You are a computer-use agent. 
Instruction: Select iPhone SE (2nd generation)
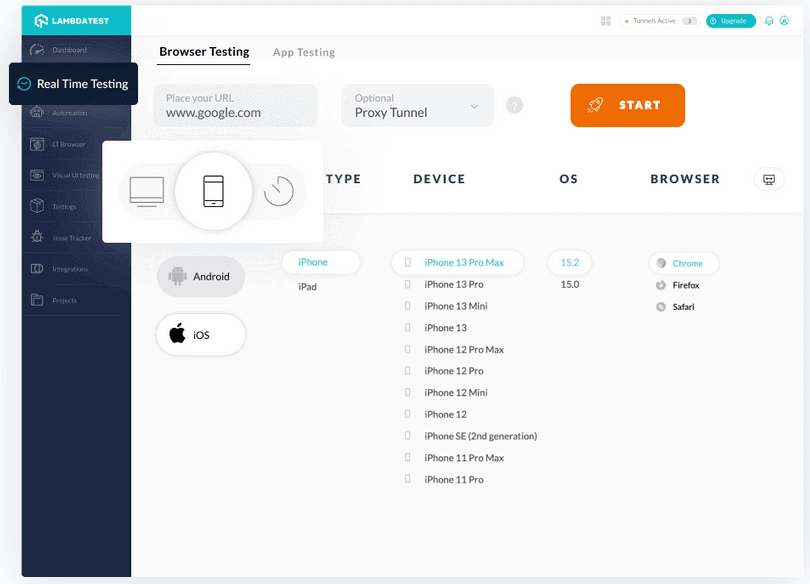coord(480,436)
